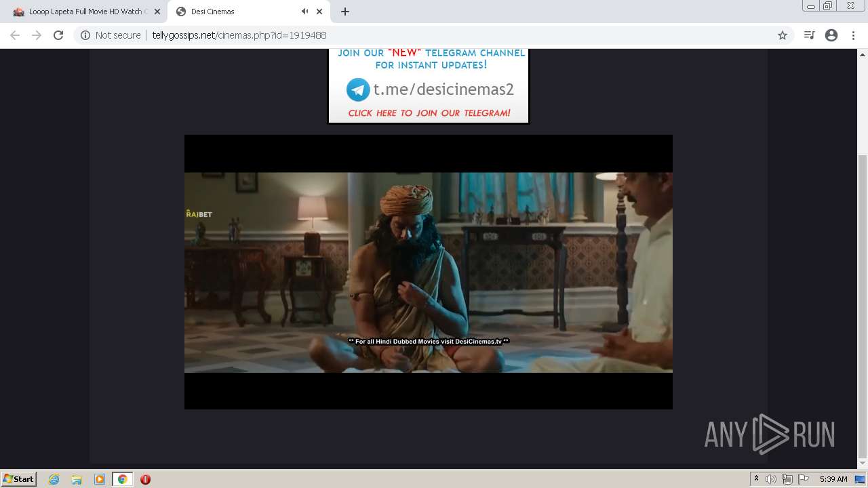This screenshot has width=868, height=488.
Task: Open the red Opera taskbar icon
Action: tap(145, 479)
